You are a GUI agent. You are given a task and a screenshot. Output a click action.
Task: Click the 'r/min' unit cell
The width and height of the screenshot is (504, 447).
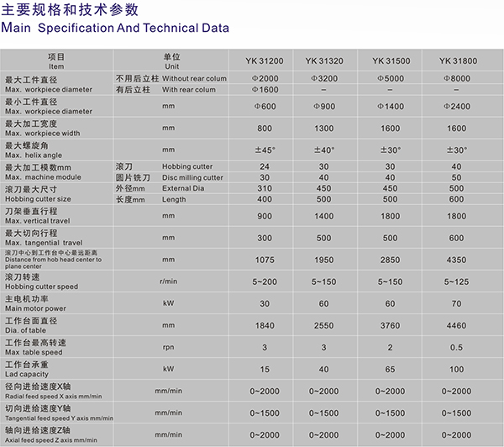[x=169, y=281]
